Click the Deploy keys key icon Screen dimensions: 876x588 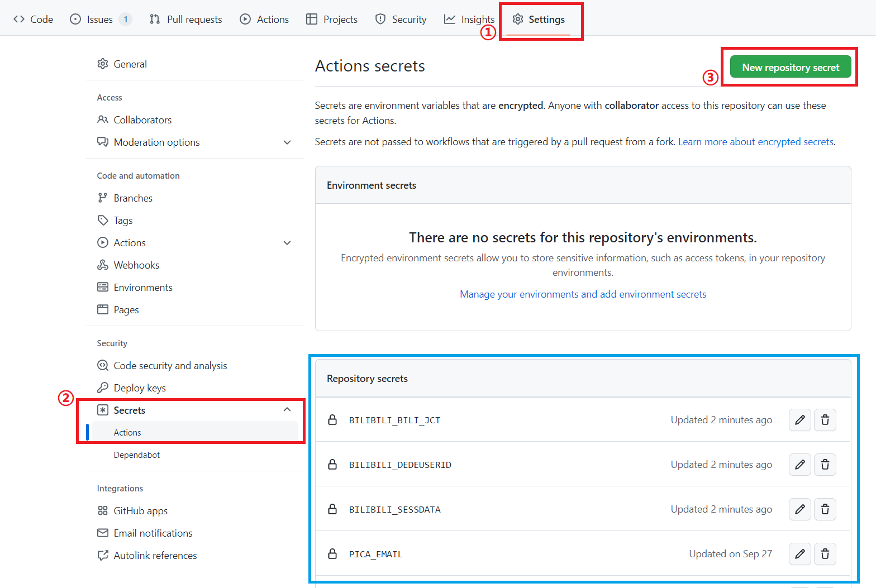click(x=103, y=388)
